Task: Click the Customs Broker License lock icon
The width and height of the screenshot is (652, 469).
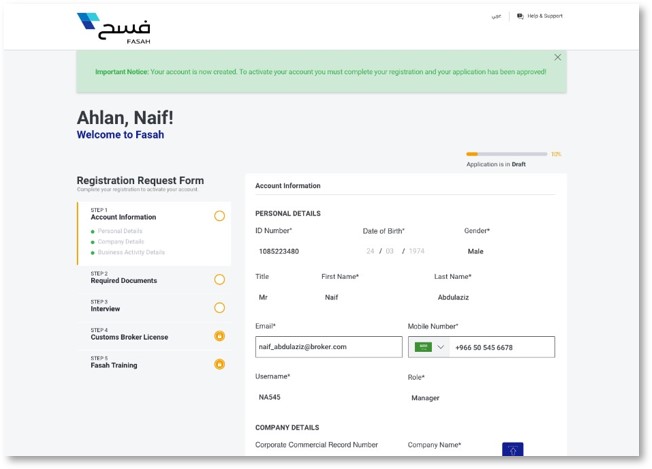Action: pos(219,335)
